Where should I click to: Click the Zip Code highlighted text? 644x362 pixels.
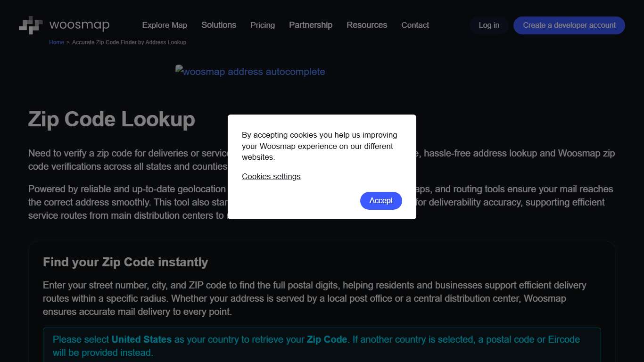tap(327, 339)
